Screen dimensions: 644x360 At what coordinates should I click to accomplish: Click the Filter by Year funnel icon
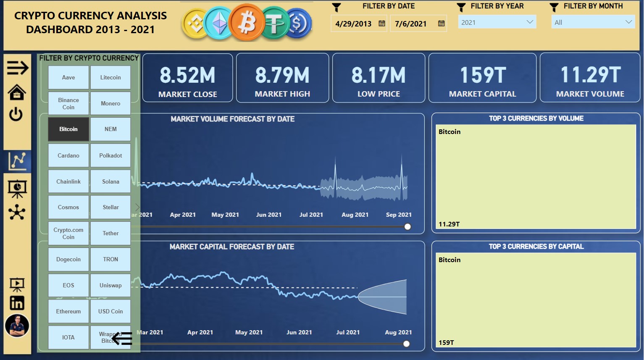pyautogui.click(x=461, y=7)
